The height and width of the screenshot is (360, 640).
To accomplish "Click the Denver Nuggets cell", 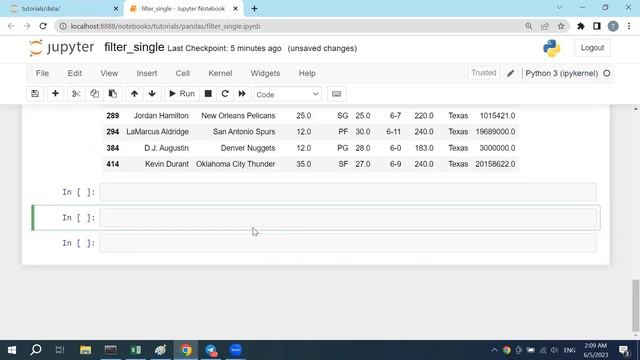I will point(248,148).
